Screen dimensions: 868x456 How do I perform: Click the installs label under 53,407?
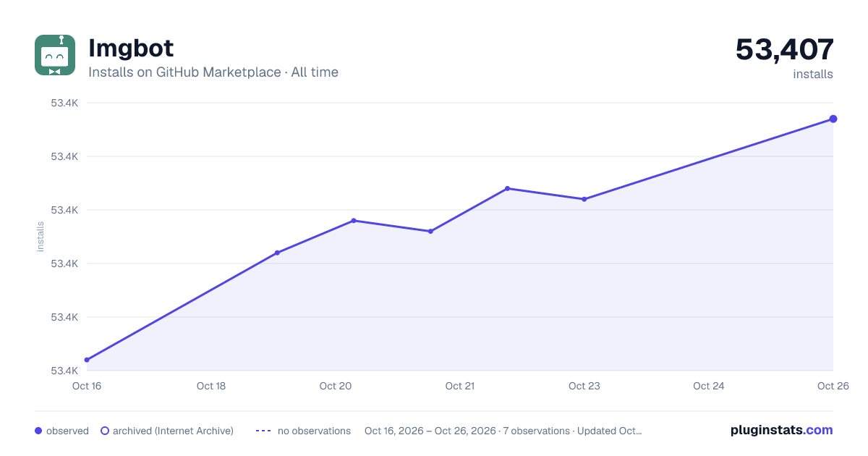[x=813, y=75]
